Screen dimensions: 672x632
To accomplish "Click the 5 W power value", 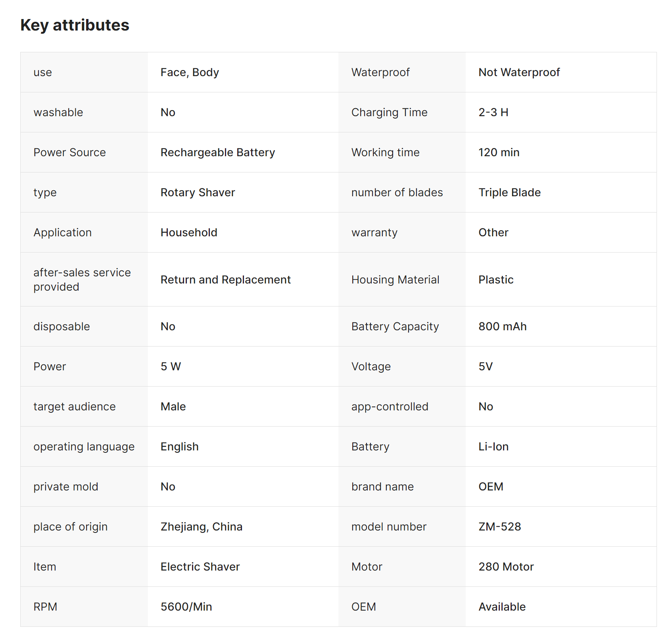I will (x=171, y=367).
